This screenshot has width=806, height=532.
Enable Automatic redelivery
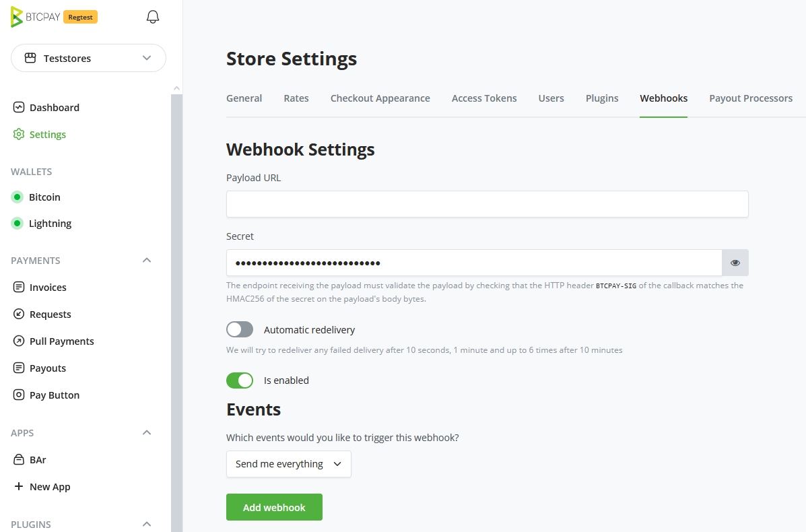tap(240, 329)
